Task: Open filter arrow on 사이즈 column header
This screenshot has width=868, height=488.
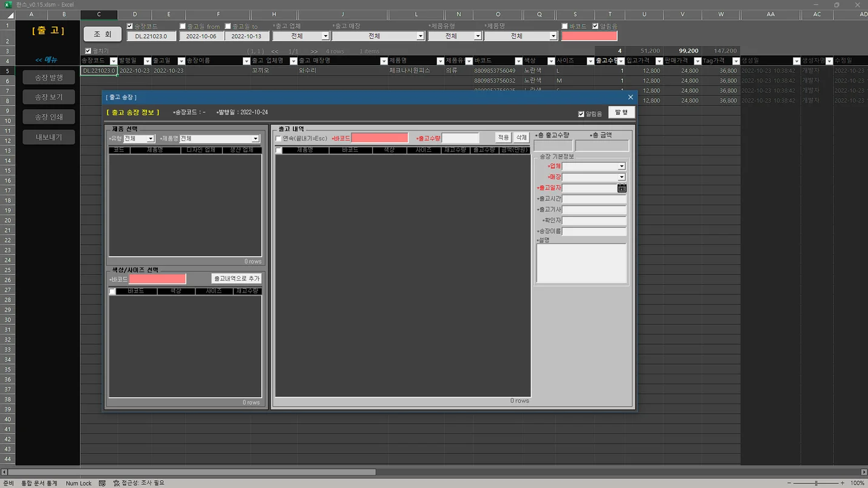Action: 590,61
